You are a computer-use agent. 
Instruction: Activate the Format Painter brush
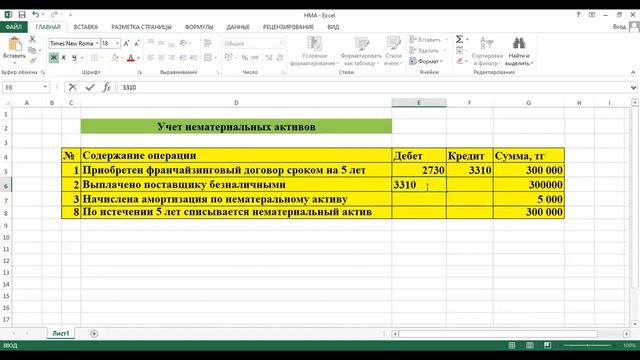pyautogui.click(x=33, y=60)
